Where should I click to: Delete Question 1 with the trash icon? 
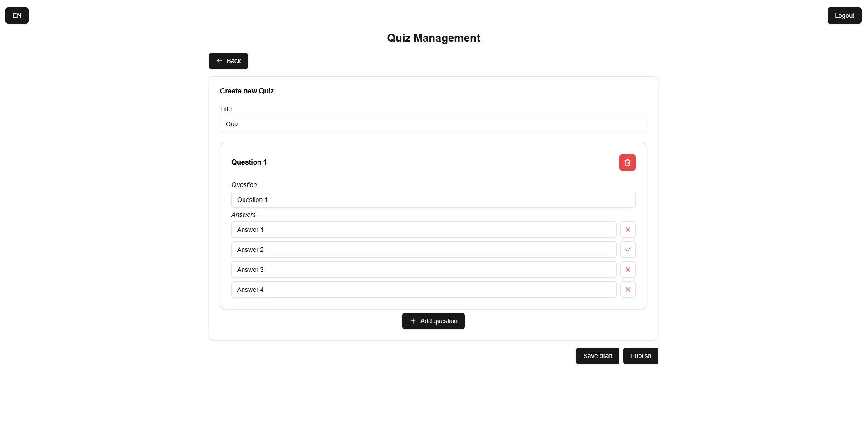click(627, 162)
